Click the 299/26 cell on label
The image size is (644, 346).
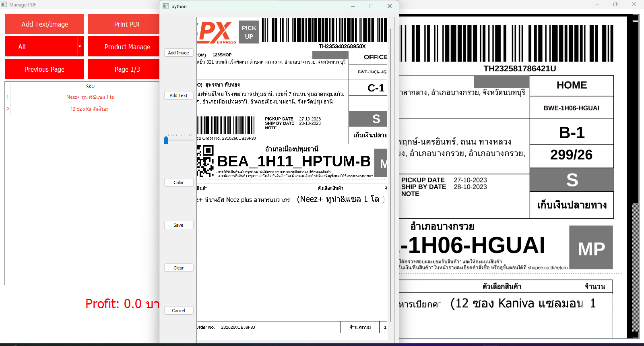pos(572,155)
